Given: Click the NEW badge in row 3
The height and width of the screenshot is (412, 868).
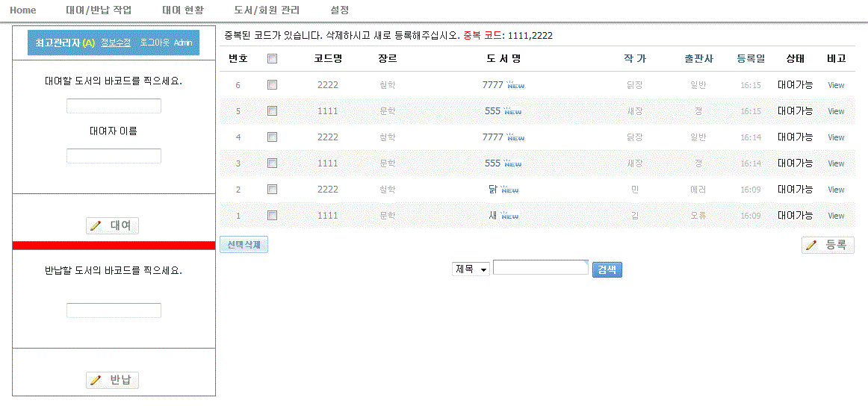Looking at the screenshot, I should click(512, 163).
